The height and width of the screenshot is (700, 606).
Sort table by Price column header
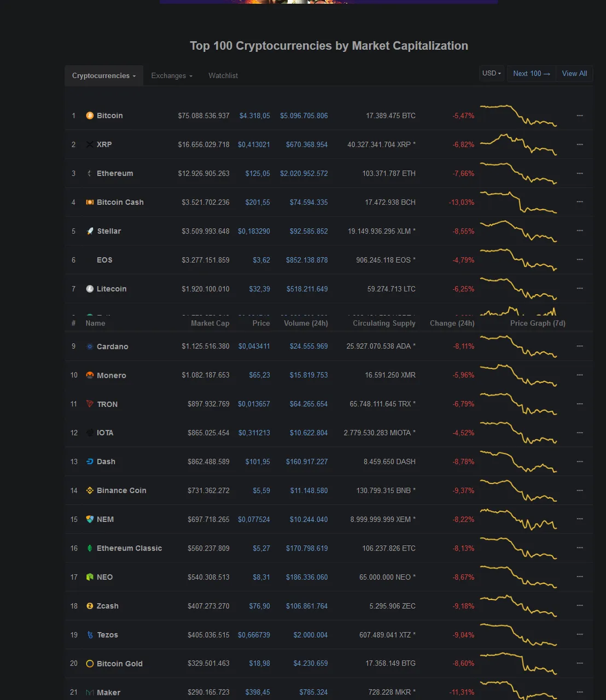tap(261, 323)
